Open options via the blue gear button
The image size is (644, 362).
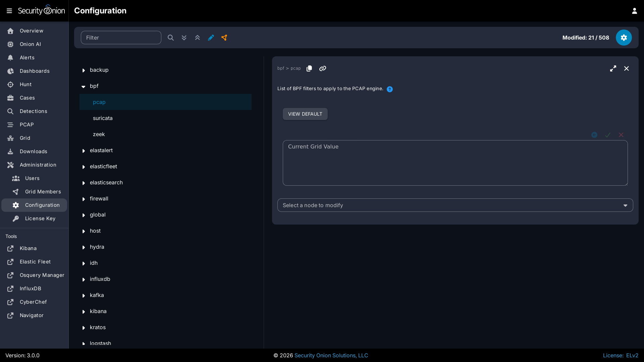624,38
